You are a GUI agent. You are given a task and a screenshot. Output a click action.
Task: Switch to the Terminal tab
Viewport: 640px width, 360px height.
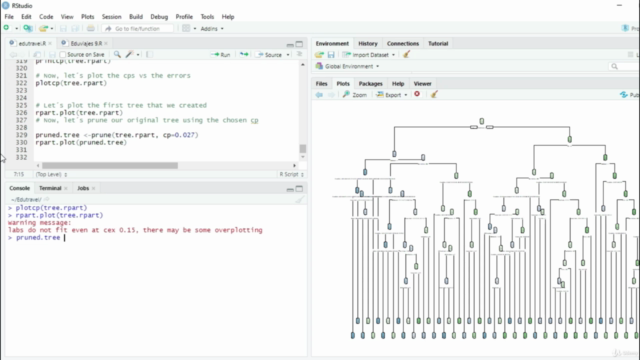(x=50, y=188)
